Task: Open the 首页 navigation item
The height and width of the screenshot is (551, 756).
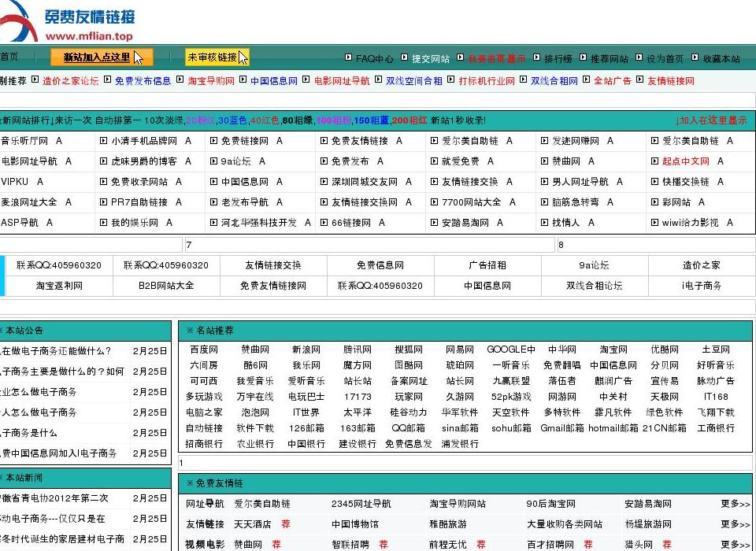Action: click(x=9, y=57)
